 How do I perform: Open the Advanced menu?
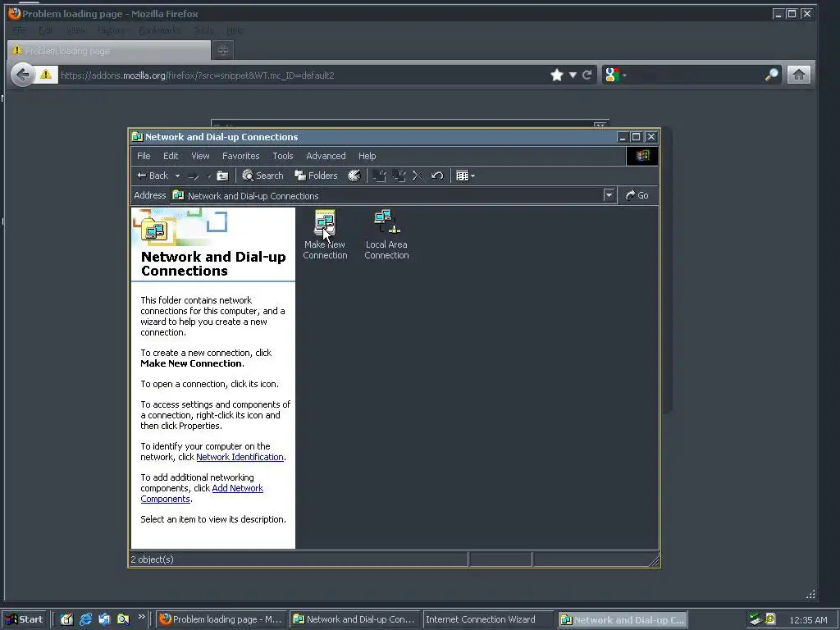tap(326, 156)
